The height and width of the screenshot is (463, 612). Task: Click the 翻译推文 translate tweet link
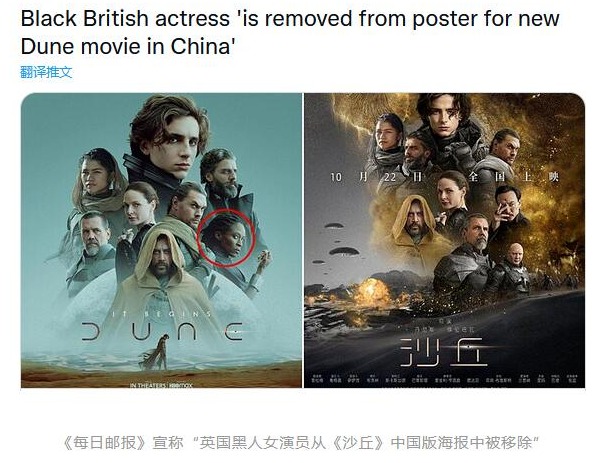click(x=46, y=72)
